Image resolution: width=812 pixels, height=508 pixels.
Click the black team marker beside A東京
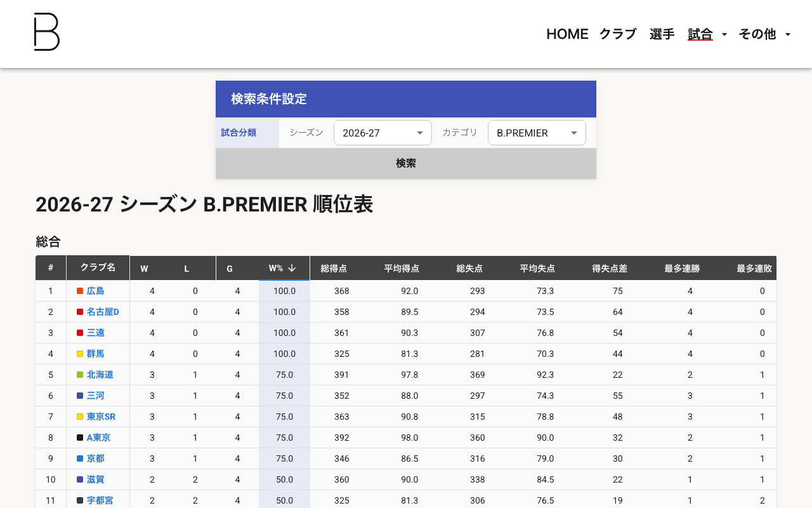80,438
